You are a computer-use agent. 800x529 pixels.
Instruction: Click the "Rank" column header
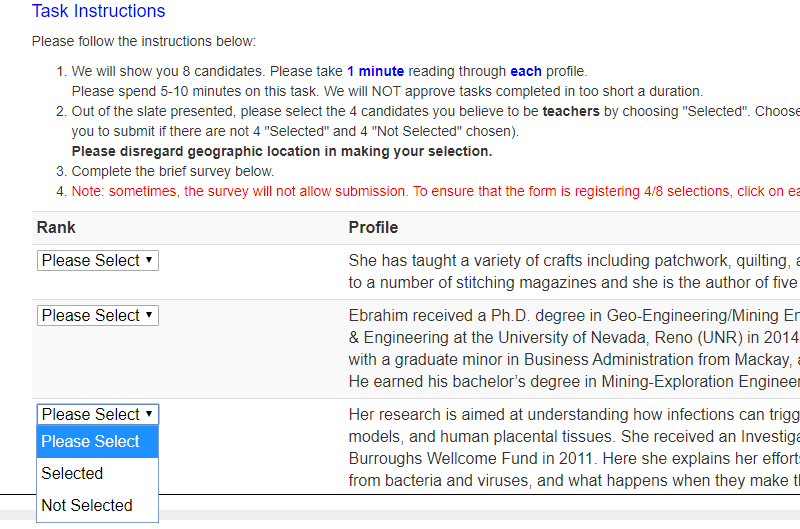tap(56, 228)
